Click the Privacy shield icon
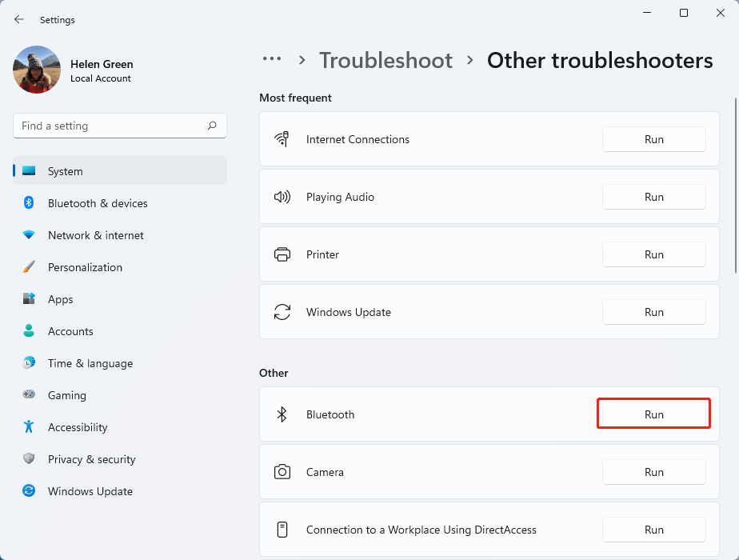The width and height of the screenshot is (739, 560). tap(29, 458)
